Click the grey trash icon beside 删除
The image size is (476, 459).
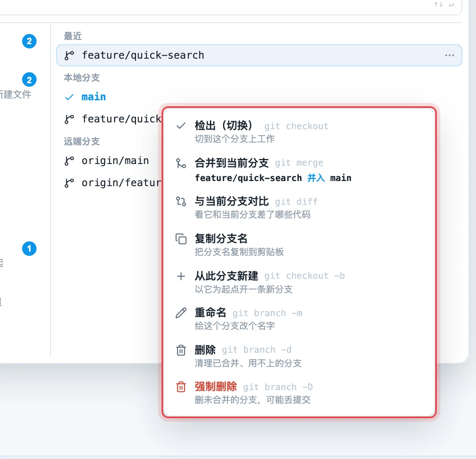pyautogui.click(x=181, y=350)
